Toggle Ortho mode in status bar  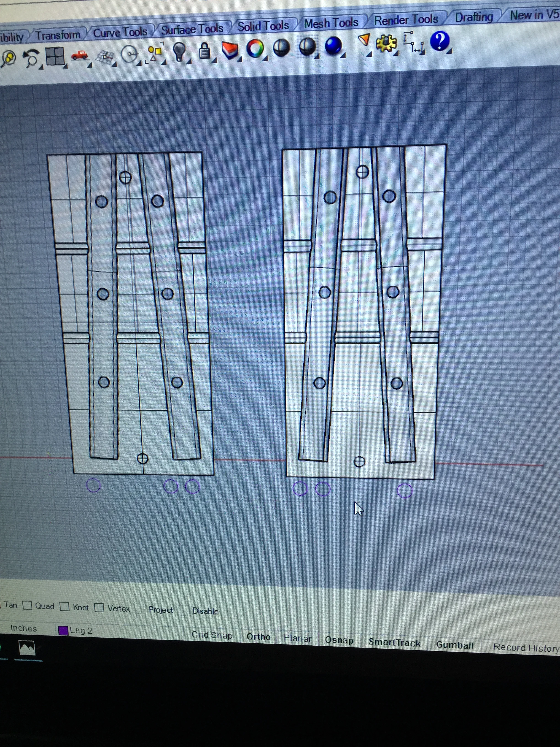pos(258,636)
